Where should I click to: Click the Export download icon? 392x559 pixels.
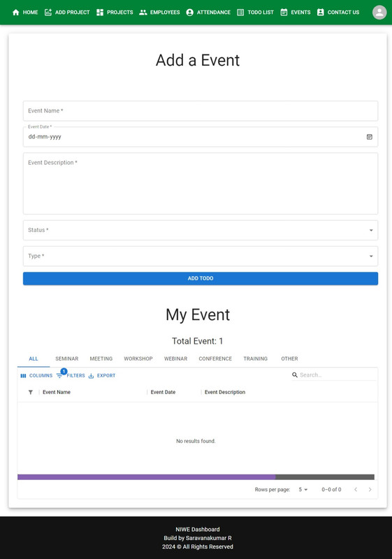[x=91, y=376]
